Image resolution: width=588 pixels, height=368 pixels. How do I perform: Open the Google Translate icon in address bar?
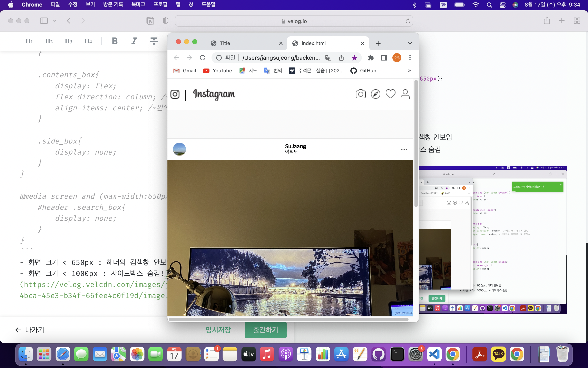[328, 58]
